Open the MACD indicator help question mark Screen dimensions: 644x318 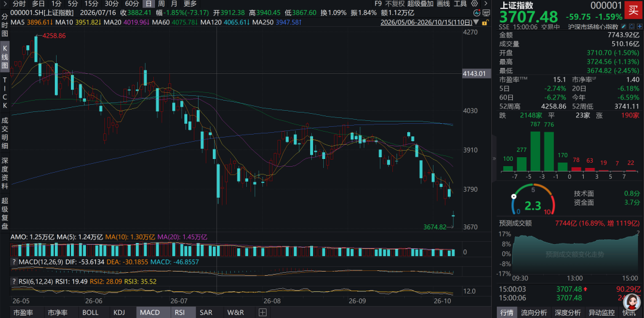pos(14,261)
